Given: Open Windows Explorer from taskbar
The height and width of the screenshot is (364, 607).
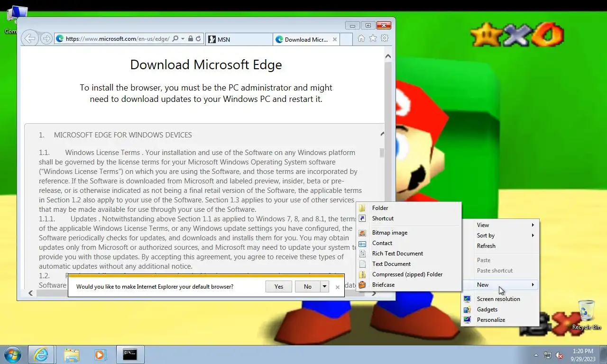Looking at the screenshot, I should 72,355.
